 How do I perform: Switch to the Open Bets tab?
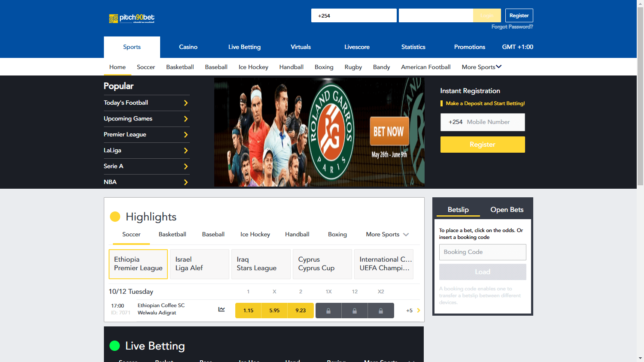point(507,210)
